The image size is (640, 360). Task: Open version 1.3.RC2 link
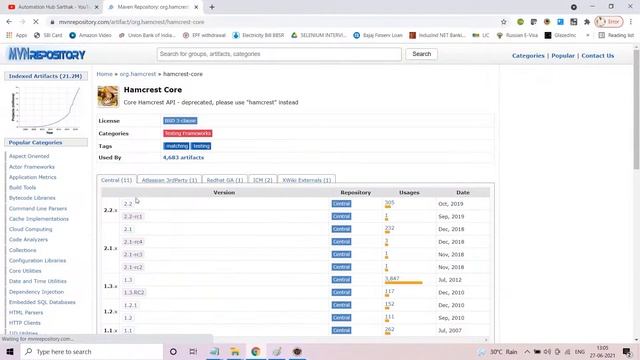[134, 292]
